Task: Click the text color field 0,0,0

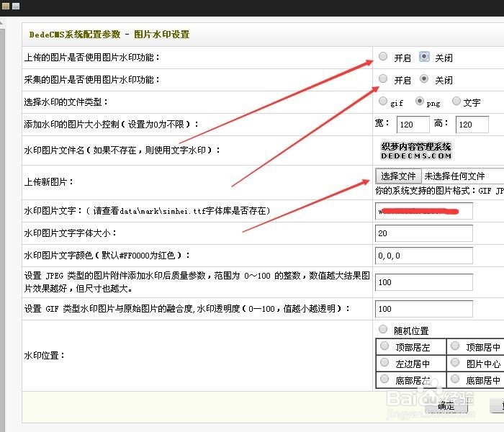Action: coord(424,256)
